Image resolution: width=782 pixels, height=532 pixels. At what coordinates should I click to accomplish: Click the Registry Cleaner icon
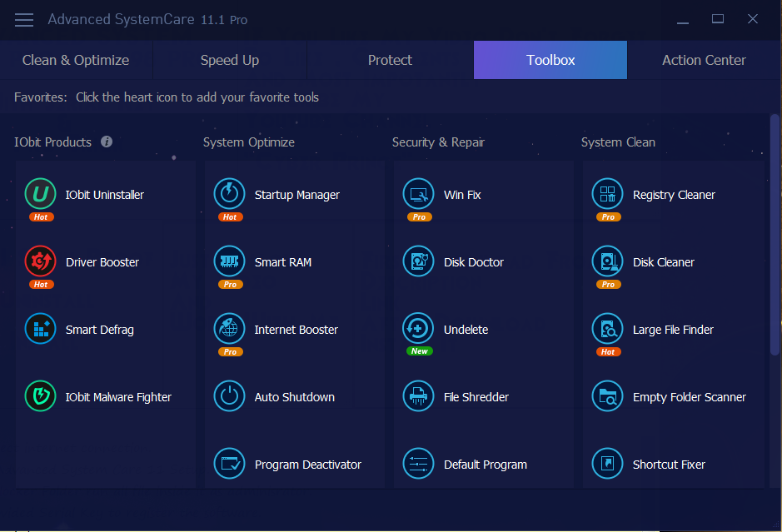tap(607, 194)
